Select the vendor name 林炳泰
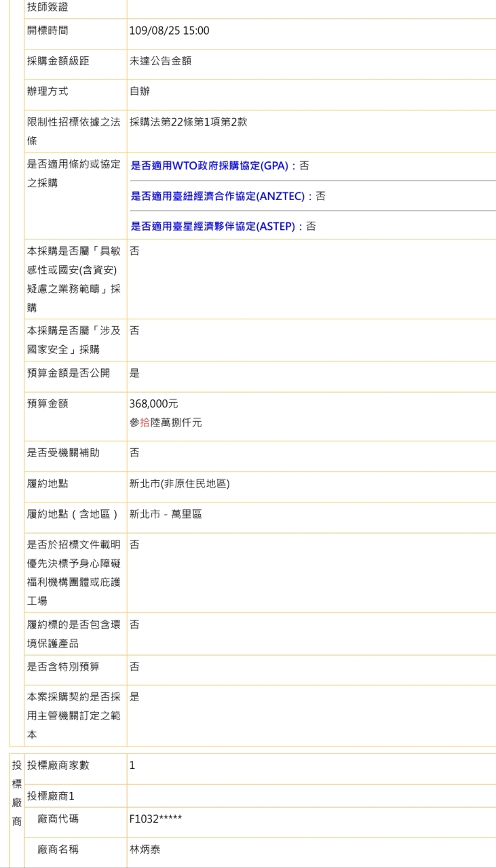The image size is (496, 868). click(x=145, y=849)
